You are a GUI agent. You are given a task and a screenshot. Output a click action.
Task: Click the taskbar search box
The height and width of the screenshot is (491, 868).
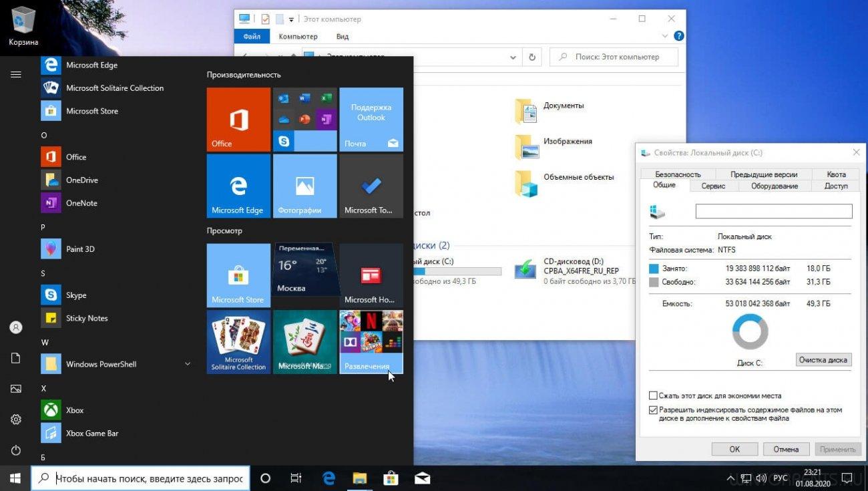pyautogui.click(x=141, y=478)
